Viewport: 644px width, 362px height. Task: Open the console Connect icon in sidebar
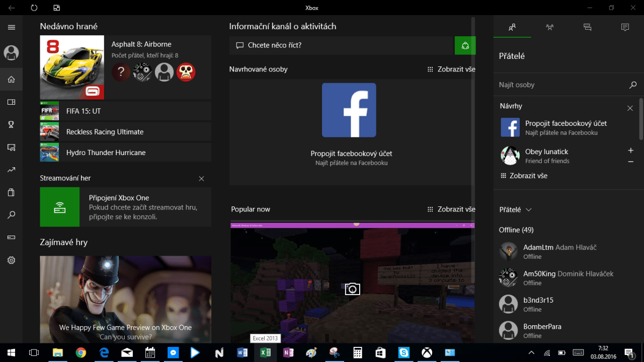click(x=12, y=237)
